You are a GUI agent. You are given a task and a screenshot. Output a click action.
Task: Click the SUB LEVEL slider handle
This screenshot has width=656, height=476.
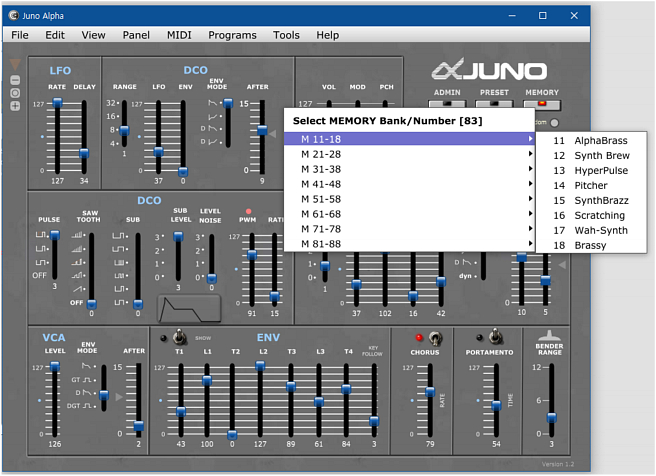click(x=178, y=236)
